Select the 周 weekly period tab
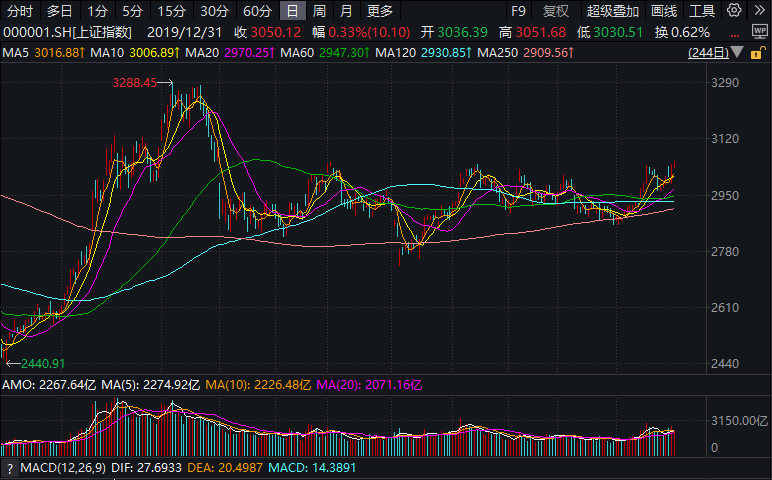The width and height of the screenshot is (772, 480). 319,11
